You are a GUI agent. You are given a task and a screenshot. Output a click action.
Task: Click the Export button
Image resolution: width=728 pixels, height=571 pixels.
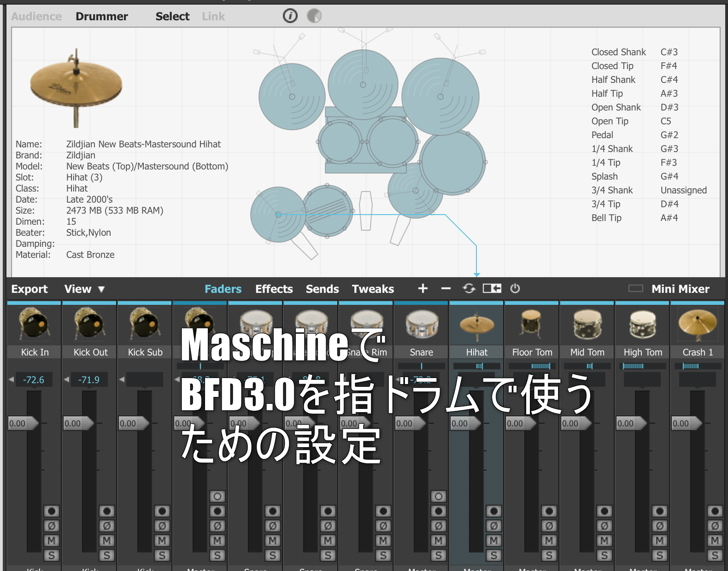tap(29, 289)
